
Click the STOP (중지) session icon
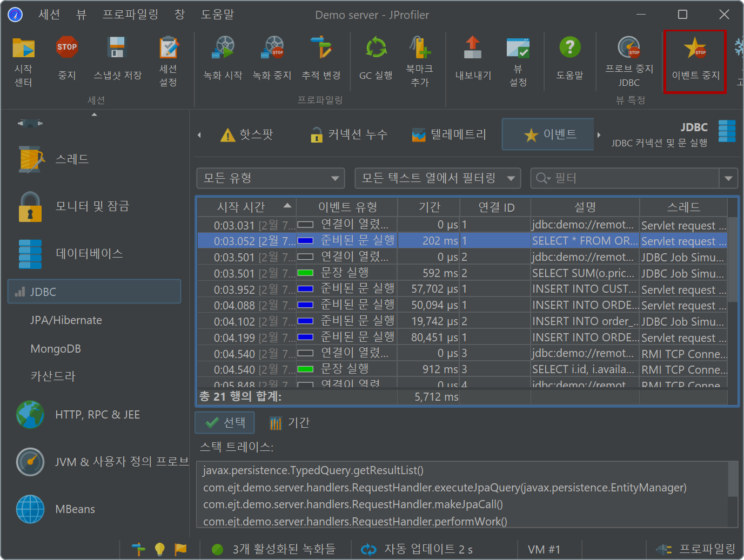click(66, 48)
